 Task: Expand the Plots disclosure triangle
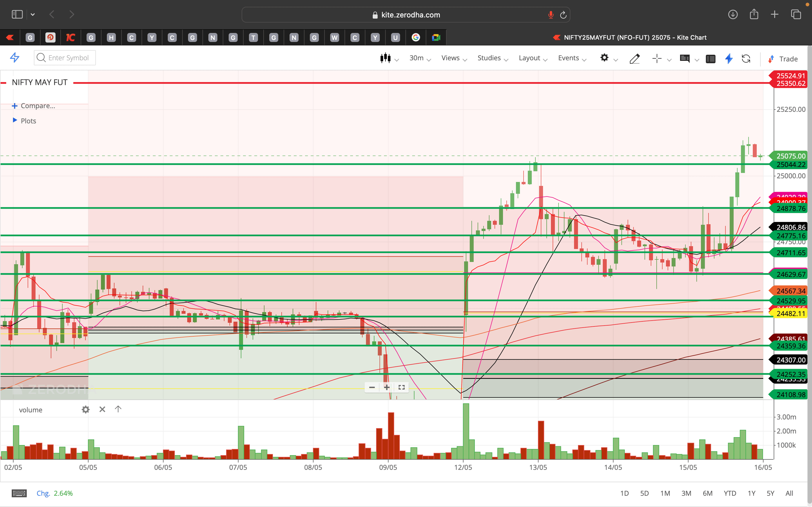point(15,121)
